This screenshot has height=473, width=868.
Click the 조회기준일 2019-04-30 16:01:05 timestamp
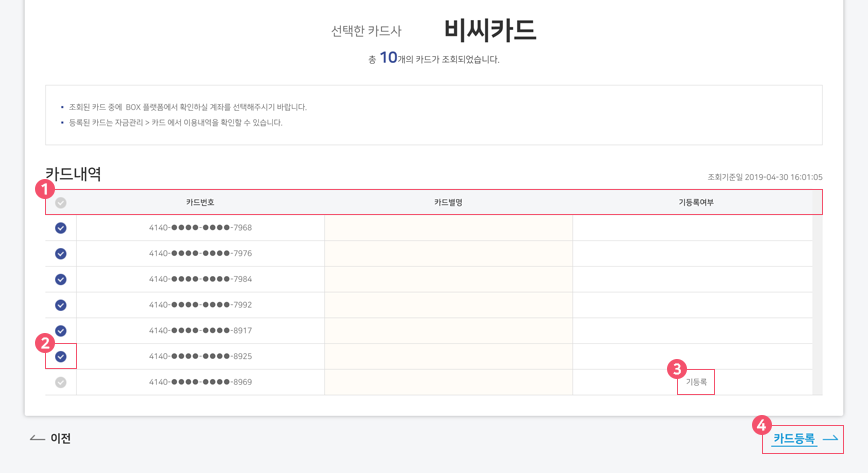tap(765, 177)
